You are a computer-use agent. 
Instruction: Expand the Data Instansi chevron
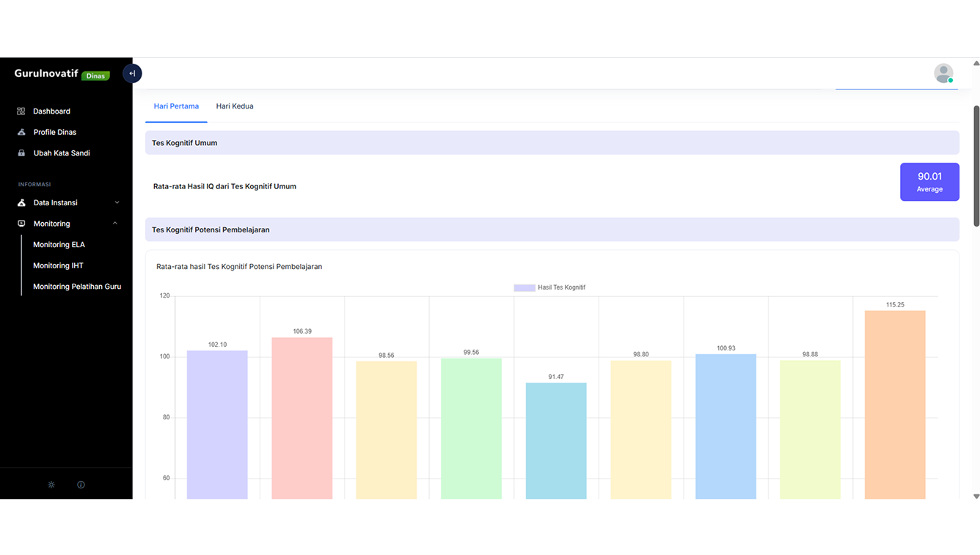click(117, 203)
